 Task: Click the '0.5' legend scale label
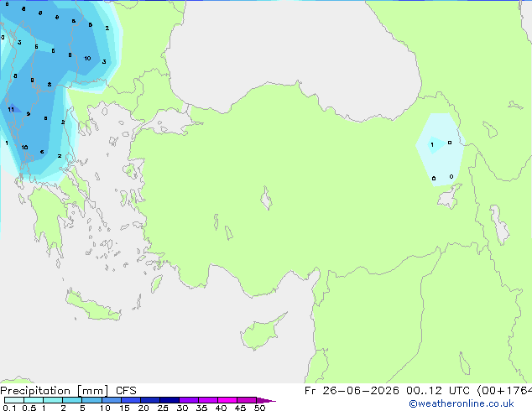pos(29,408)
